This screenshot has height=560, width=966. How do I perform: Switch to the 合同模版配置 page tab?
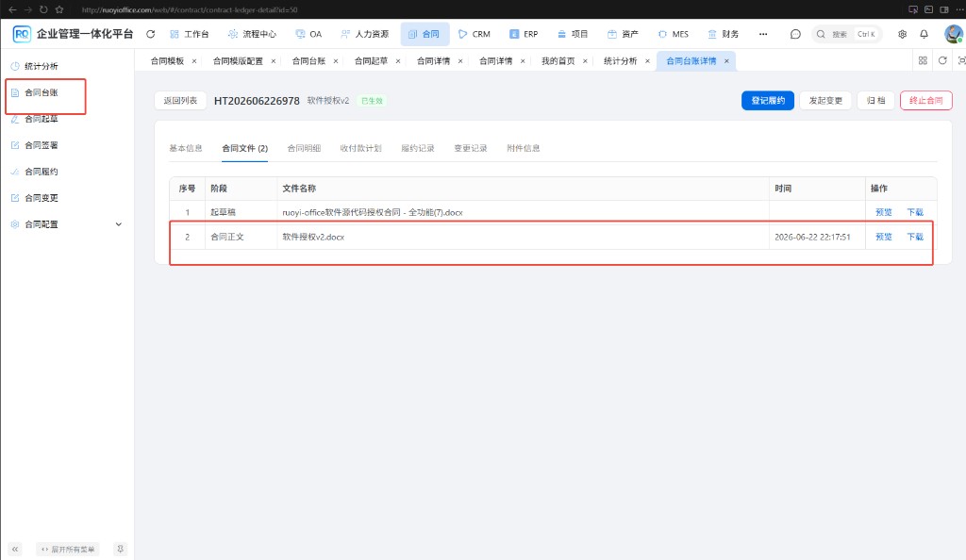[238, 61]
